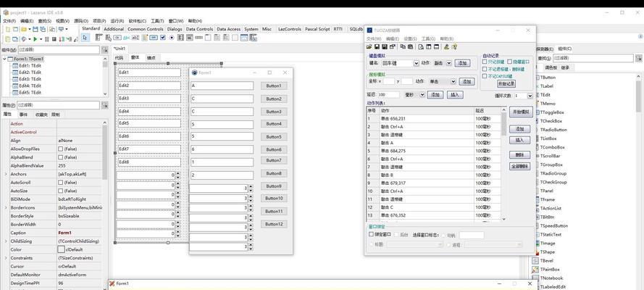644x290 pixels.
Task: Open the 键名 key name dropdown
Action: point(417,63)
